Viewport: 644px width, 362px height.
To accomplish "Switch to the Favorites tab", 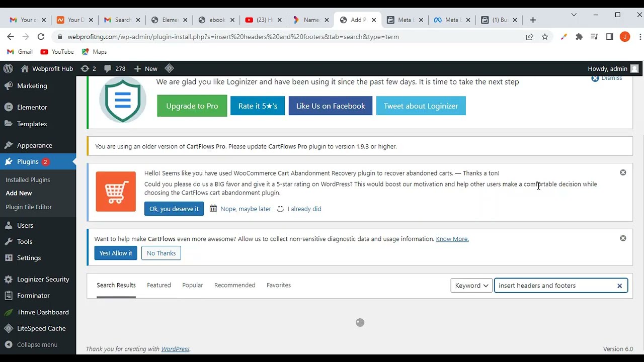I will 279,285.
